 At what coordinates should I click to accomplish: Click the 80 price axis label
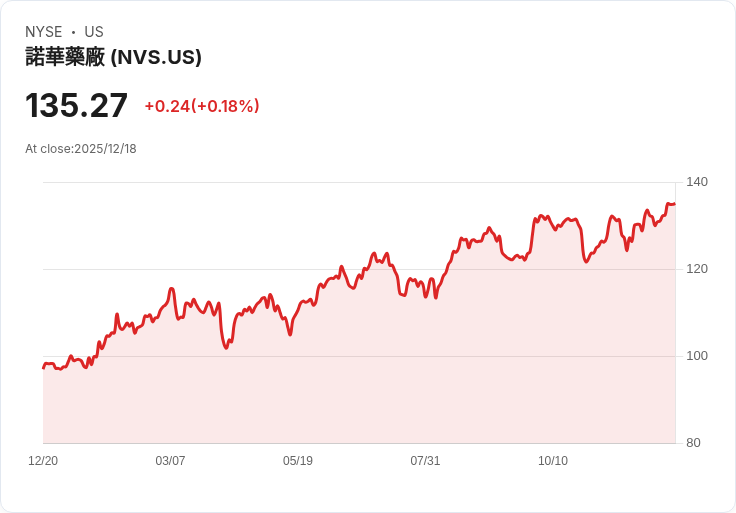pos(693,443)
